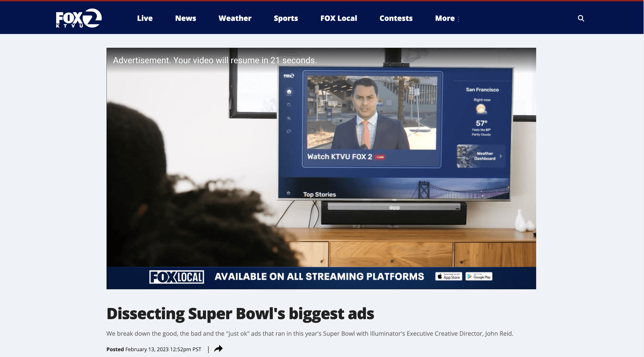Click the article description mentioning John Reid
Image resolution: width=644 pixels, height=357 pixels.
tap(310, 334)
